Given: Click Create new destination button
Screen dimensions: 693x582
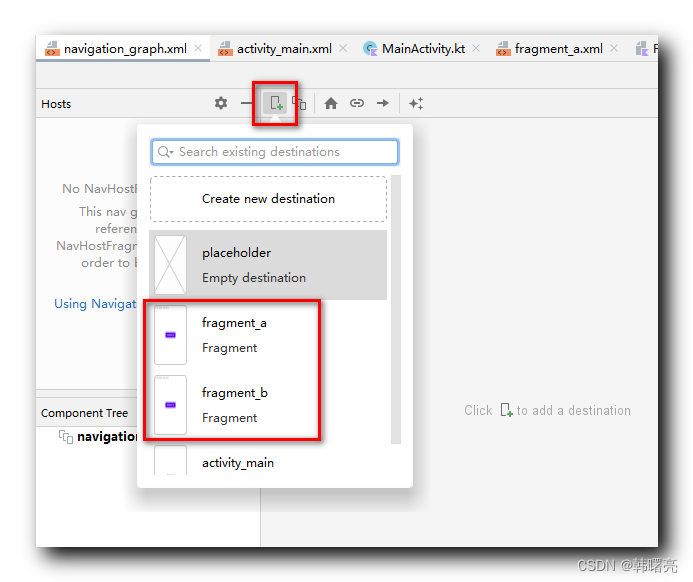Looking at the screenshot, I should pyautogui.click(x=268, y=199).
